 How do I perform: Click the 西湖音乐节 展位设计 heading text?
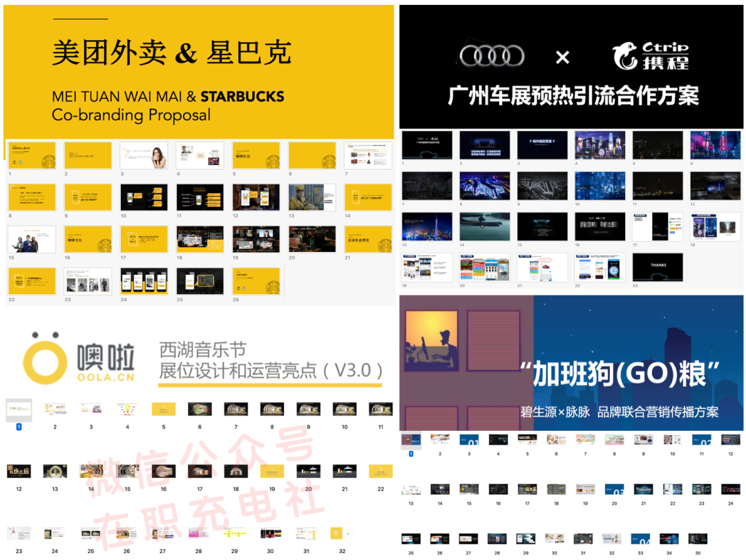[269, 360]
